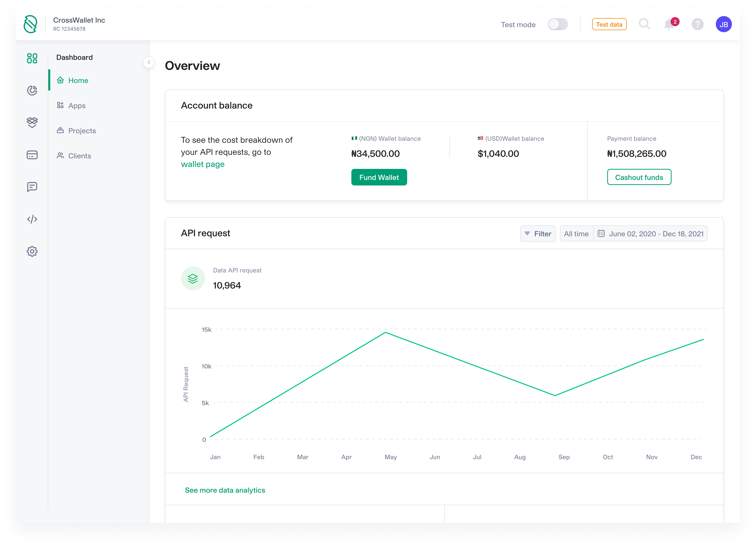Open the wallet page link

coord(203,164)
